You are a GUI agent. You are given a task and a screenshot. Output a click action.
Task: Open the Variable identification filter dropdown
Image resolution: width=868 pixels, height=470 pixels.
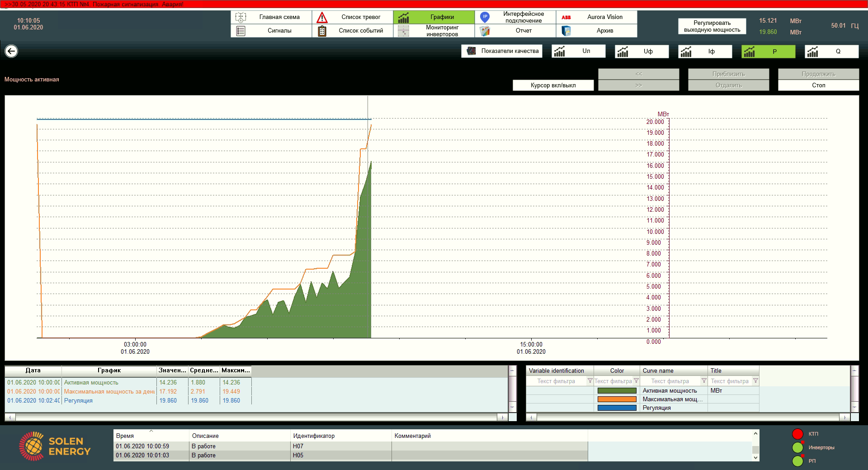coord(590,381)
